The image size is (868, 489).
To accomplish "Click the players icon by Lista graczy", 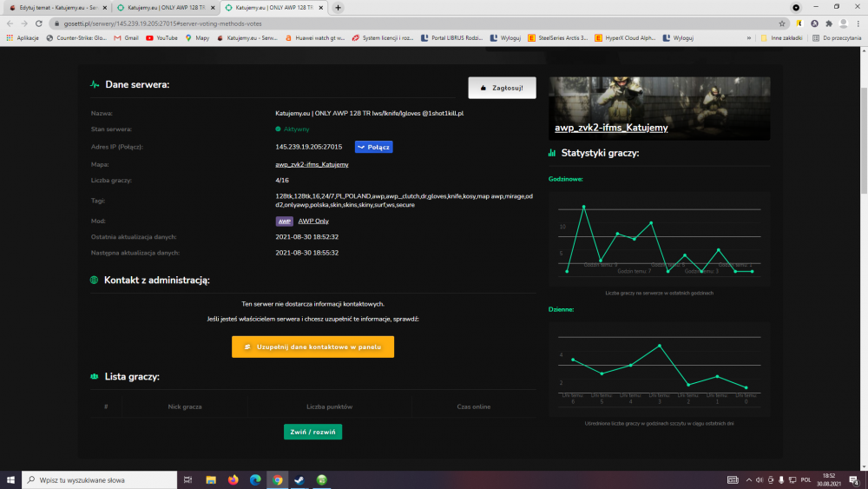I will (94, 377).
